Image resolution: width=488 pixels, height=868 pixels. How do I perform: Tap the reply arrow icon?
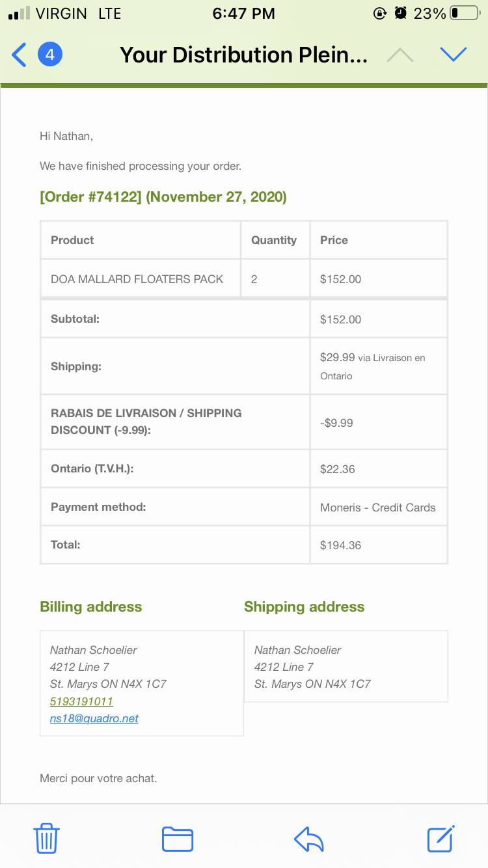pos(309,839)
